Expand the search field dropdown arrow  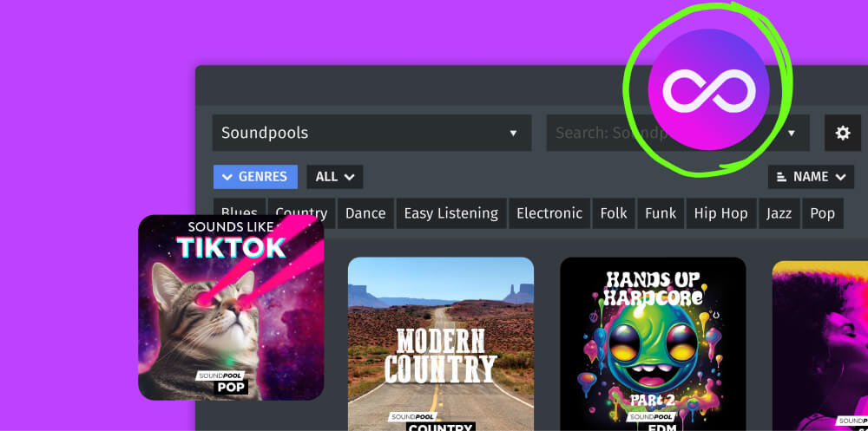pos(791,134)
